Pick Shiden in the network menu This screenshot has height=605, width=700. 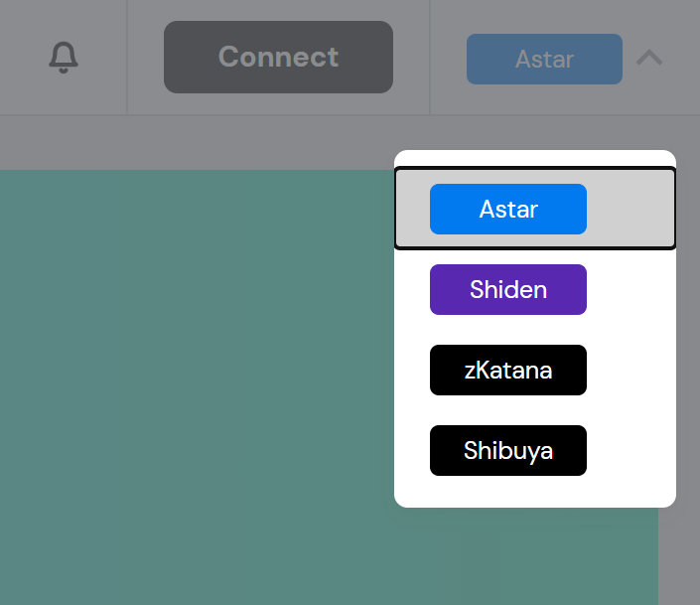pos(508,290)
